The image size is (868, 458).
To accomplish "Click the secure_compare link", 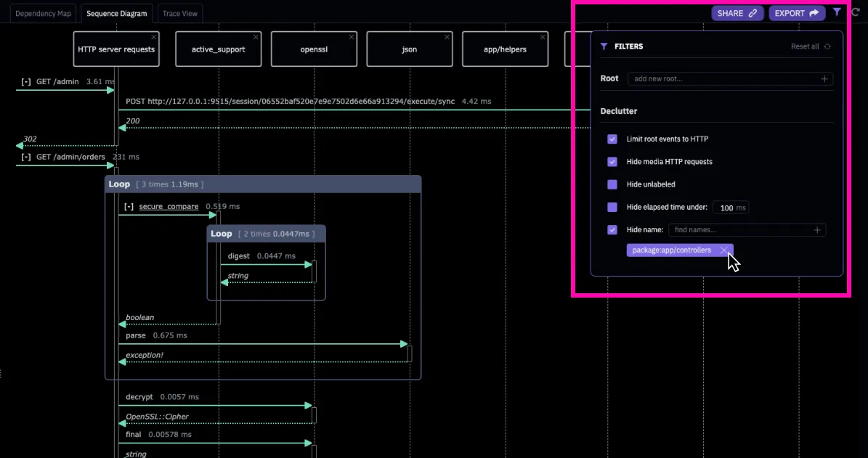I will [x=169, y=206].
